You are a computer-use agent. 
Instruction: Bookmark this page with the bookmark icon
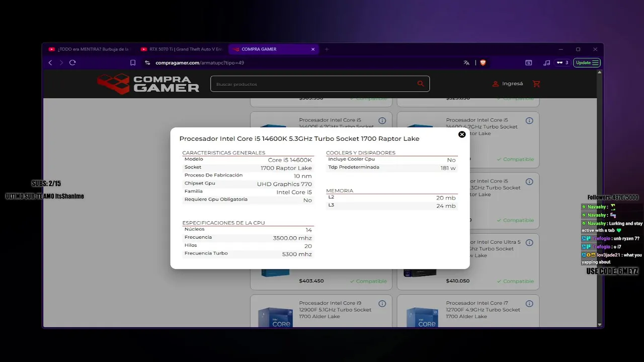pyautogui.click(x=133, y=63)
